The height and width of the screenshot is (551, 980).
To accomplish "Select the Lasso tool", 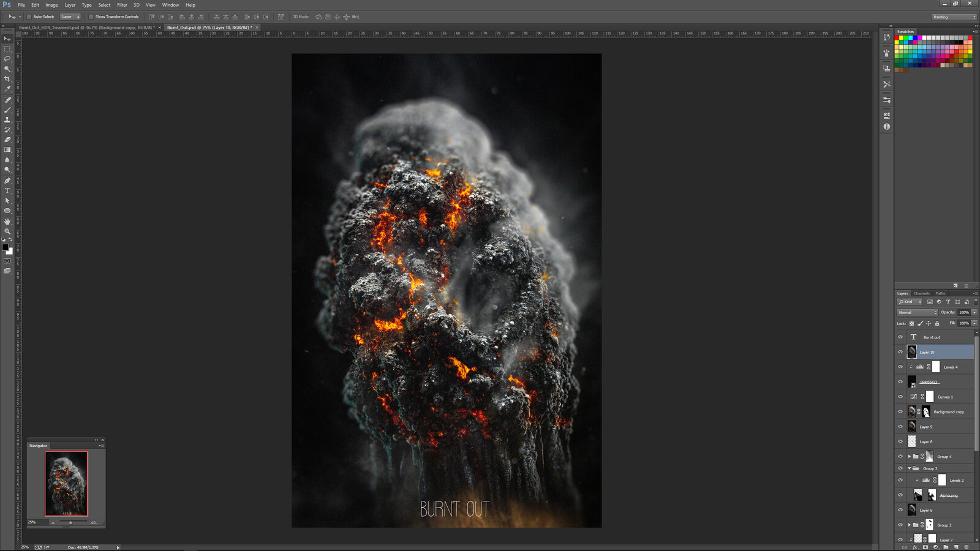I will pos(7,59).
